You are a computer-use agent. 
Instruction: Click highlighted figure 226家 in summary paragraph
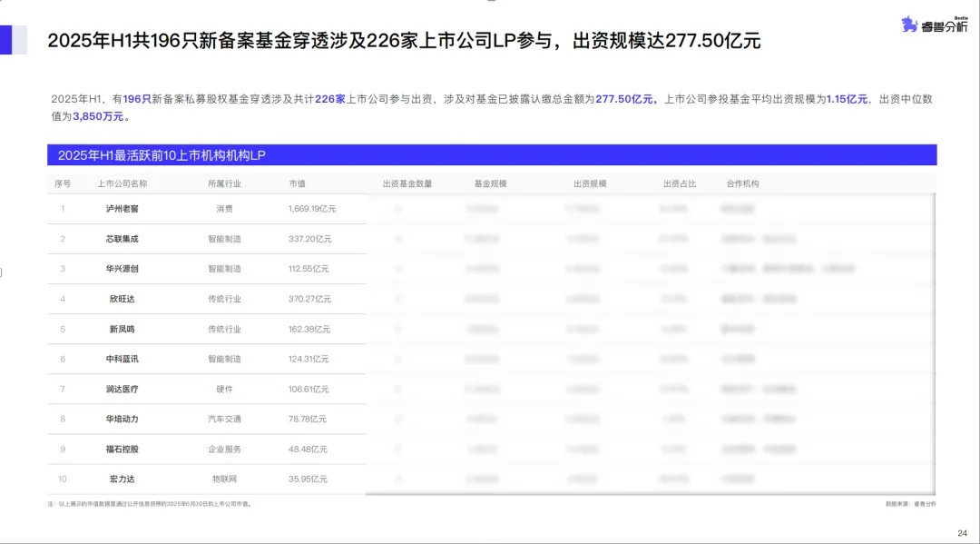point(330,99)
